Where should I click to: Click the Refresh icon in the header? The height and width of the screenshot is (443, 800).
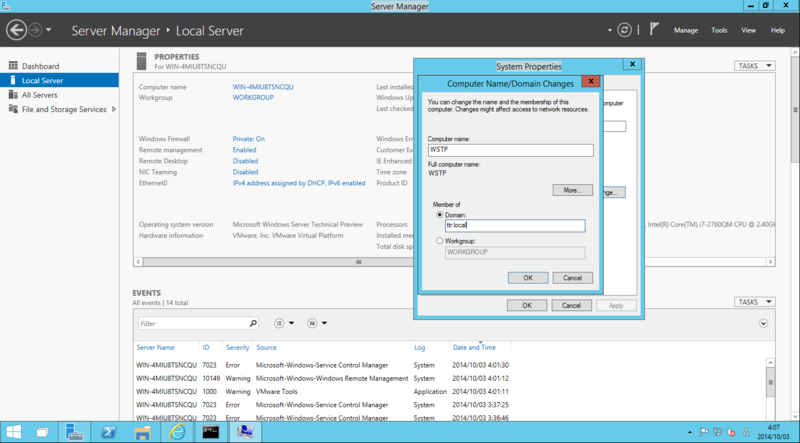tap(624, 30)
